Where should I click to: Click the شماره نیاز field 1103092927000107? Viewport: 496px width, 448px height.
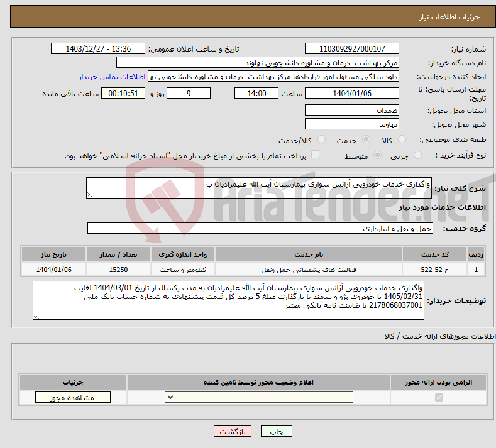pos(352,48)
